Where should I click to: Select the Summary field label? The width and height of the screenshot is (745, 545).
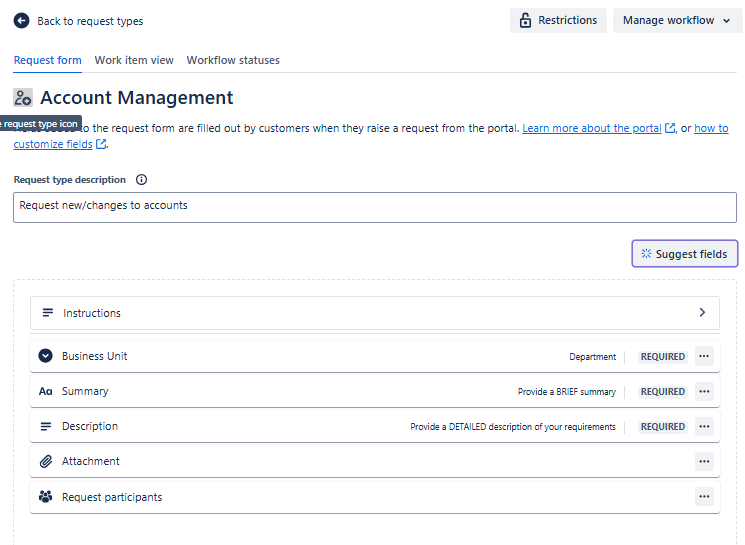click(85, 392)
